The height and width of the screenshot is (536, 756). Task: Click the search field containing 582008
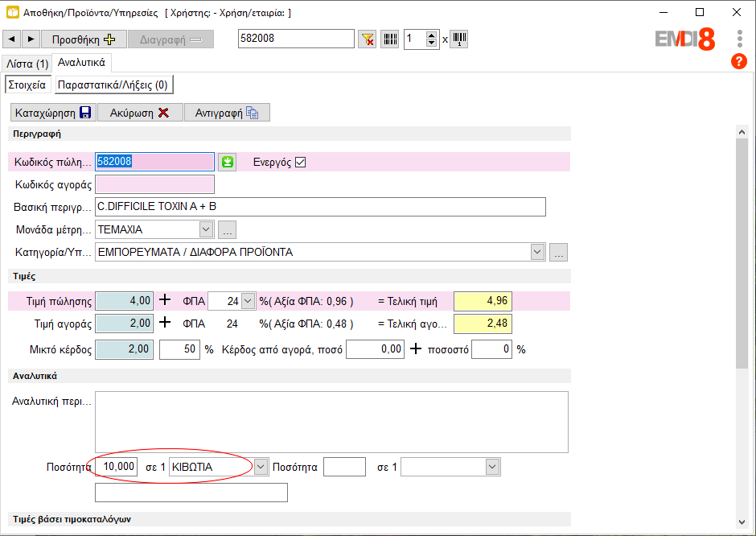296,39
